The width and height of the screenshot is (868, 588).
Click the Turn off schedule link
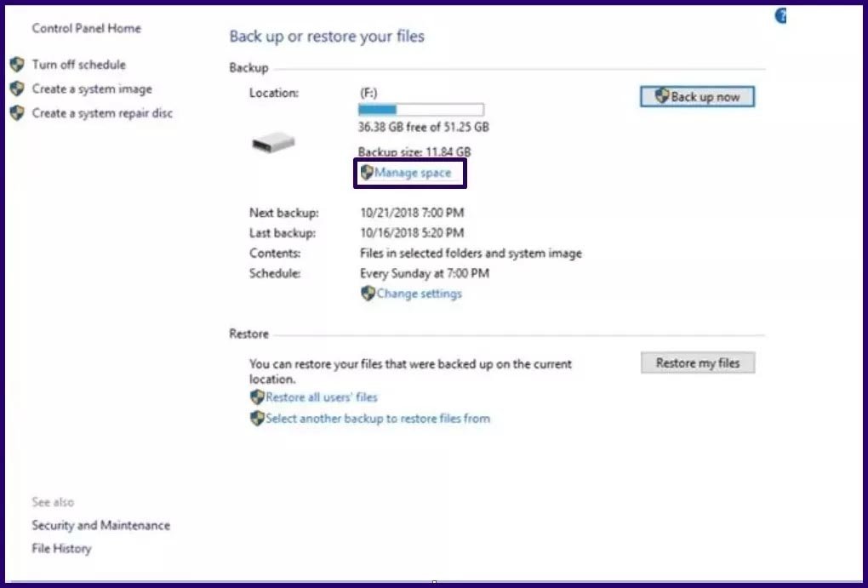(x=78, y=65)
